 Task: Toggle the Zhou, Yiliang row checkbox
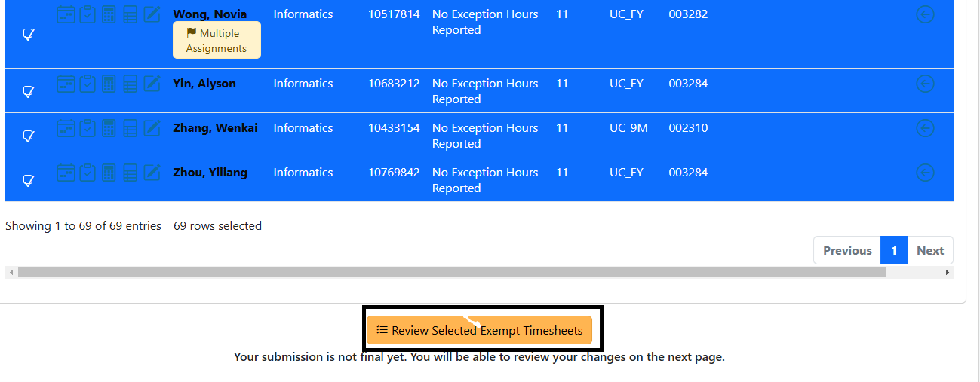29,180
